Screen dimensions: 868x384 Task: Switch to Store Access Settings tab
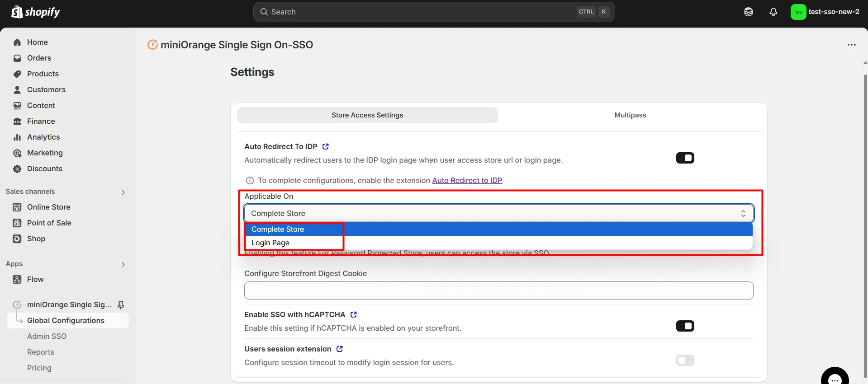(367, 115)
